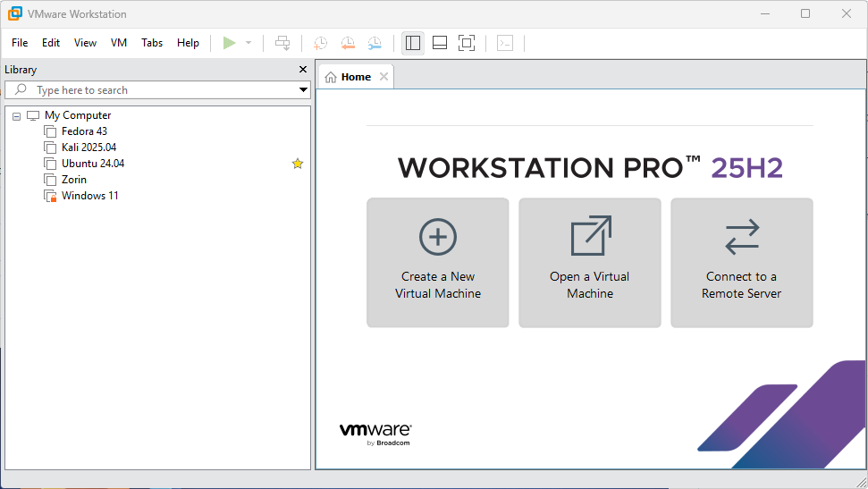Click the two-way arrows connect icon
Viewport: 868px width, 489px height.
click(x=742, y=237)
